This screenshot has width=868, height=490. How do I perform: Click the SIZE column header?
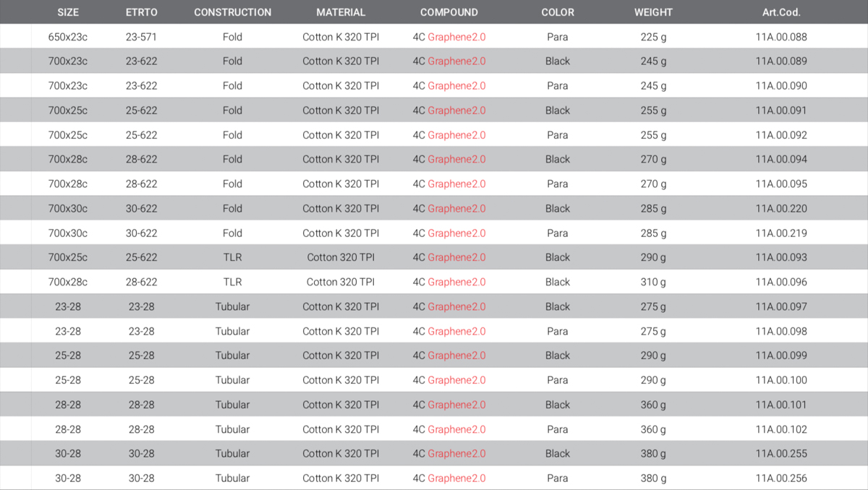68,12
